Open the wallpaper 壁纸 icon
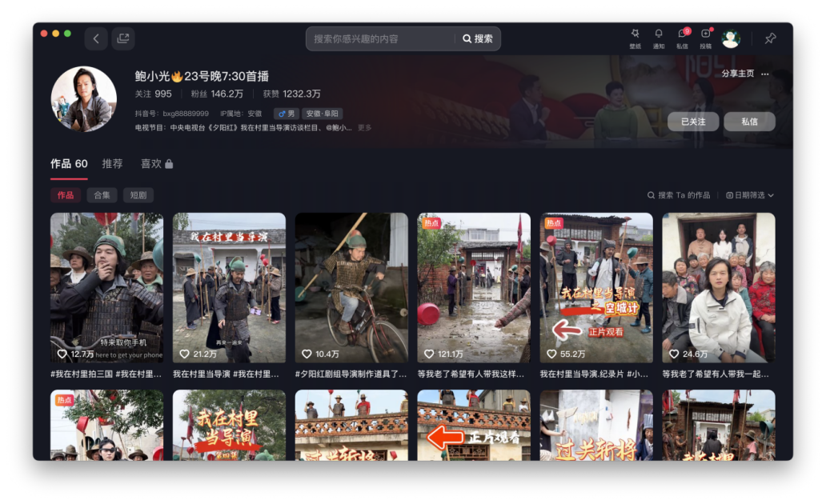826x504 pixels. point(636,38)
